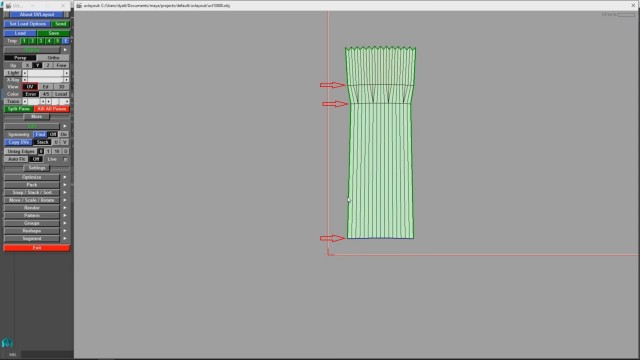Viewport: 640px width, 360px height.
Task: Turn Symmetry Off
Action: pyautogui.click(x=53, y=134)
